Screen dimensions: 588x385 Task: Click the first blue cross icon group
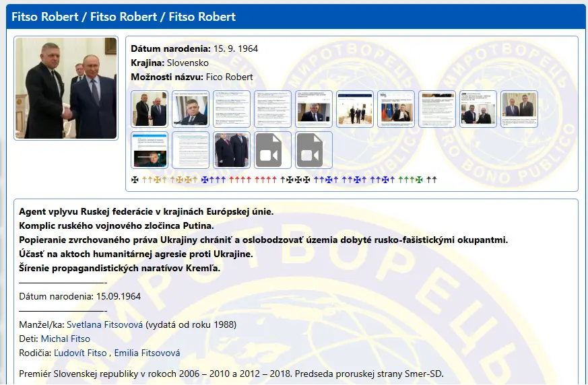[x=214, y=180]
